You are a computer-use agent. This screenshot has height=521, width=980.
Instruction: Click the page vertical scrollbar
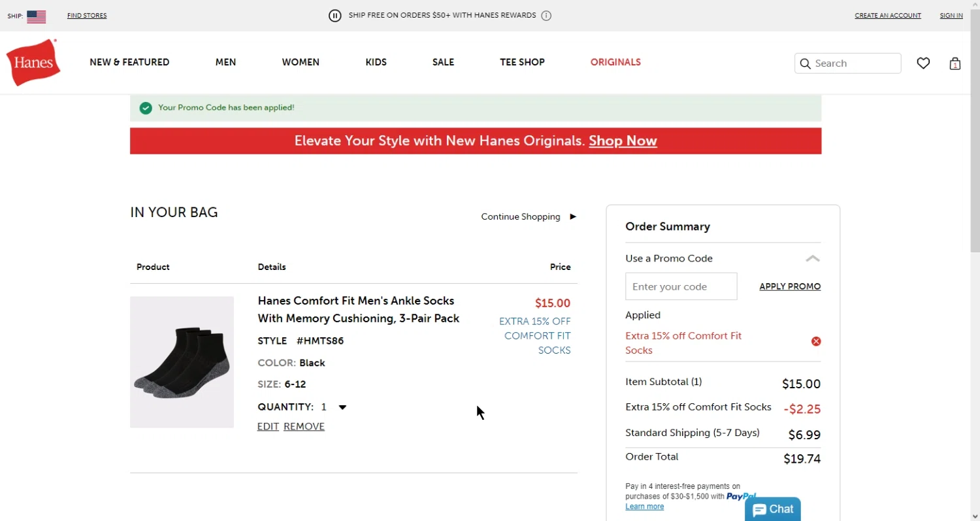pos(975,131)
